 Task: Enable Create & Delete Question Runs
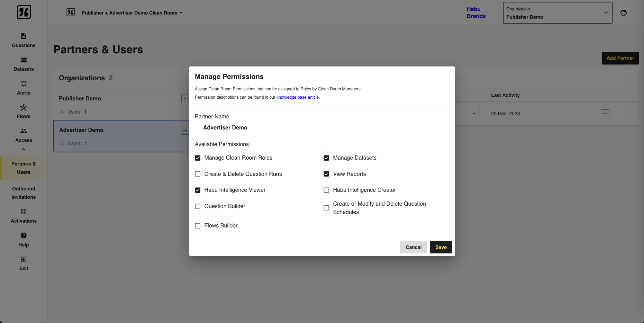[x=198, y=174]
